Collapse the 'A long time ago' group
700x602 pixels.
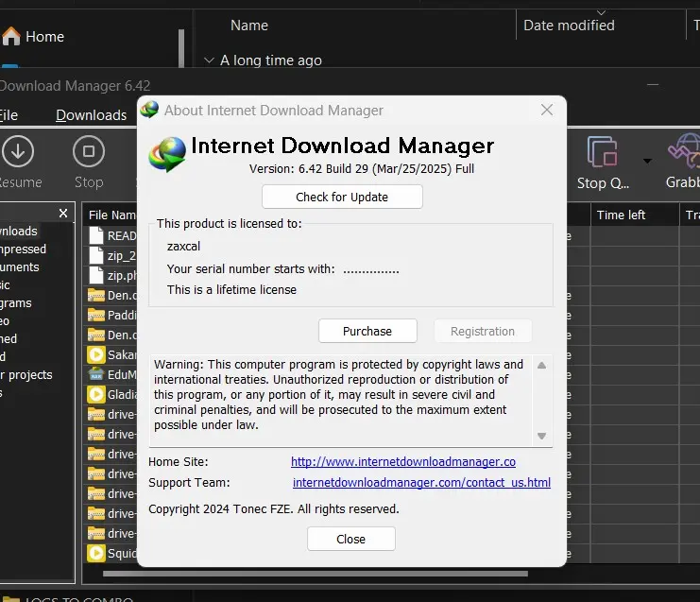209,60
